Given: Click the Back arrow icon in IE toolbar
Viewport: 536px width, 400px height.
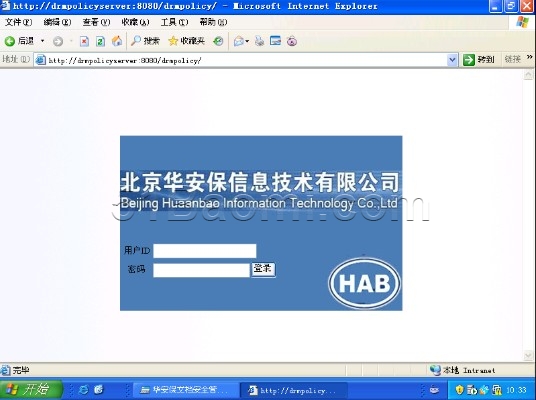Looking at the screenshot, I should [10, 41].
